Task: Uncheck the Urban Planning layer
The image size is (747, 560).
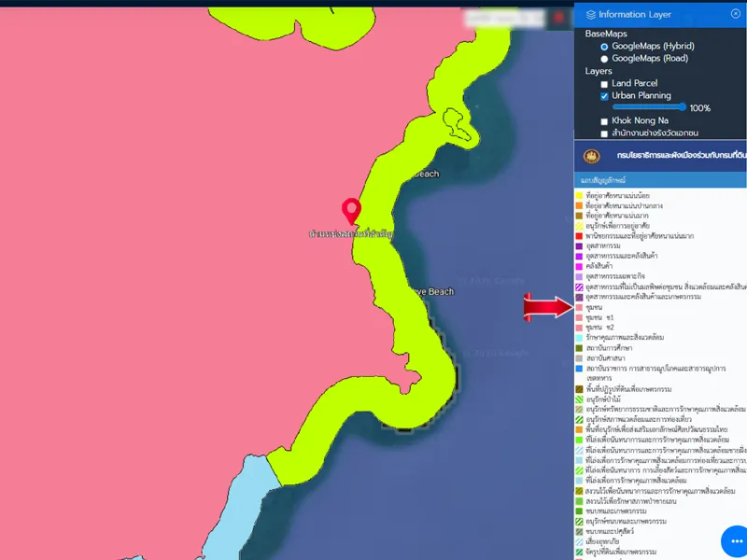Action: pyautogui.click(x=604, y=96)
